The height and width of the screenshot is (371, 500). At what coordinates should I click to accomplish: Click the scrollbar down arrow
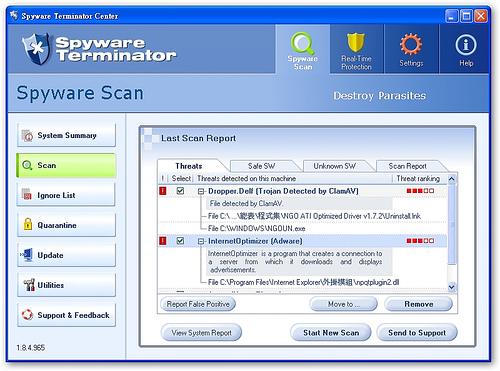tap(452, 287)
